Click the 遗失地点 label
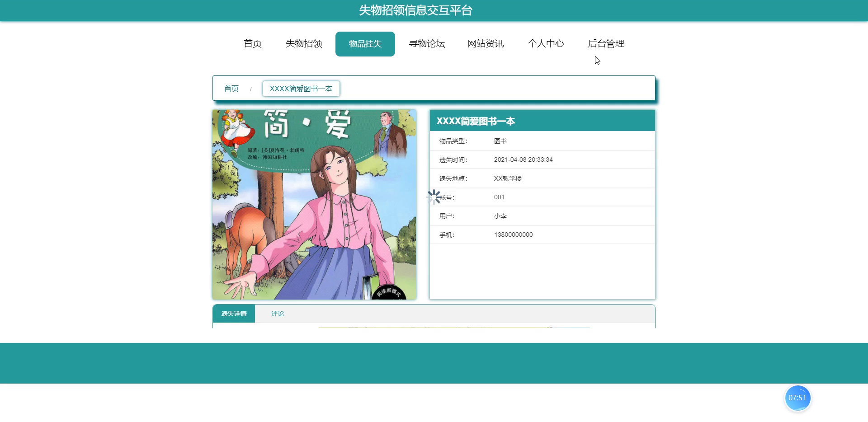 coord(453,178)
